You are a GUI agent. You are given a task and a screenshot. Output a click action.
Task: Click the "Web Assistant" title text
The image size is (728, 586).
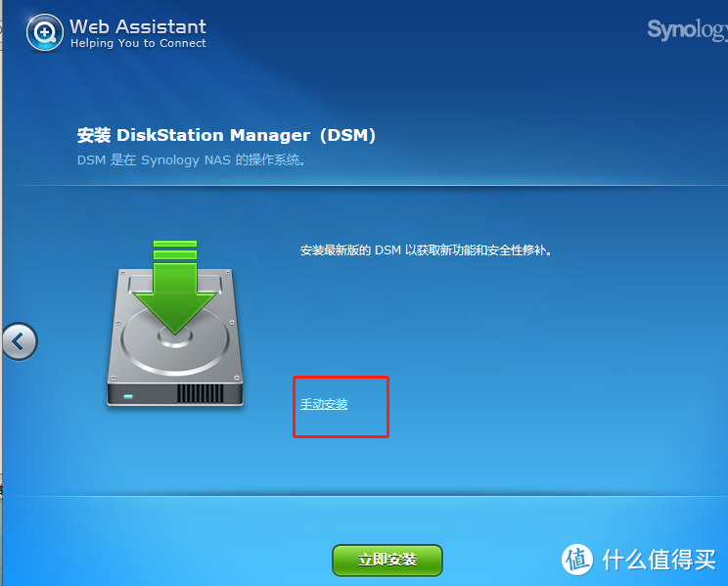tap(138, 25)
